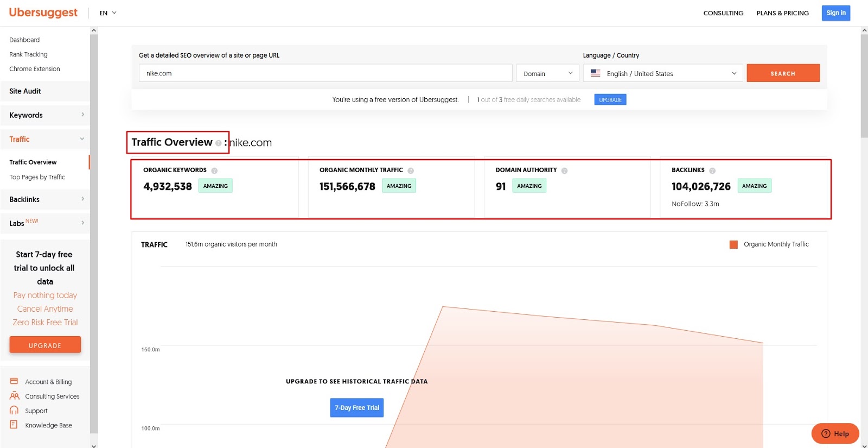The height and width of the screenshot is (448, 868).
Task: Open the Help chat widget
Action: [x=835, y=433]
